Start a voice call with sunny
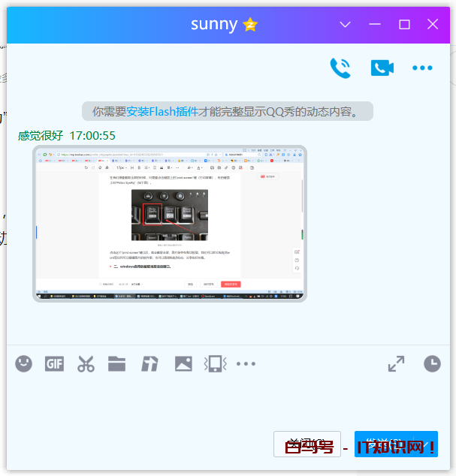456x476 pixels. [x=340, y=68]
